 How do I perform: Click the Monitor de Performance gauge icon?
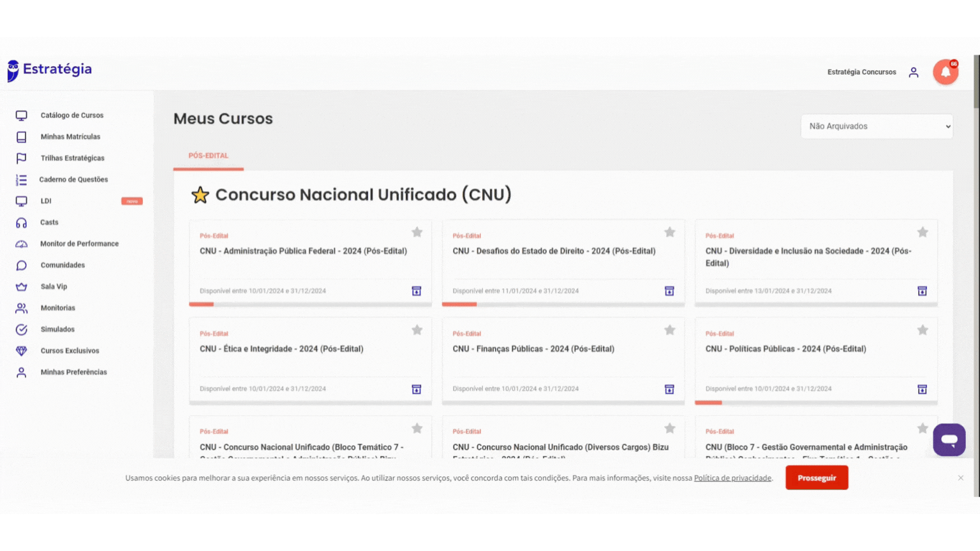(21, 244)
